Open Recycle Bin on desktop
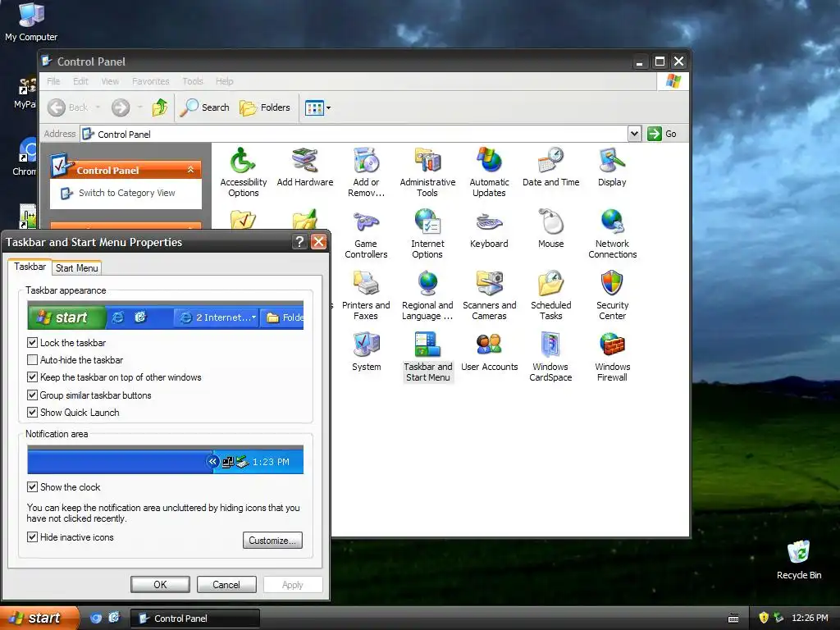The width and height of the screenshot is (840, 630). (799, 560)
